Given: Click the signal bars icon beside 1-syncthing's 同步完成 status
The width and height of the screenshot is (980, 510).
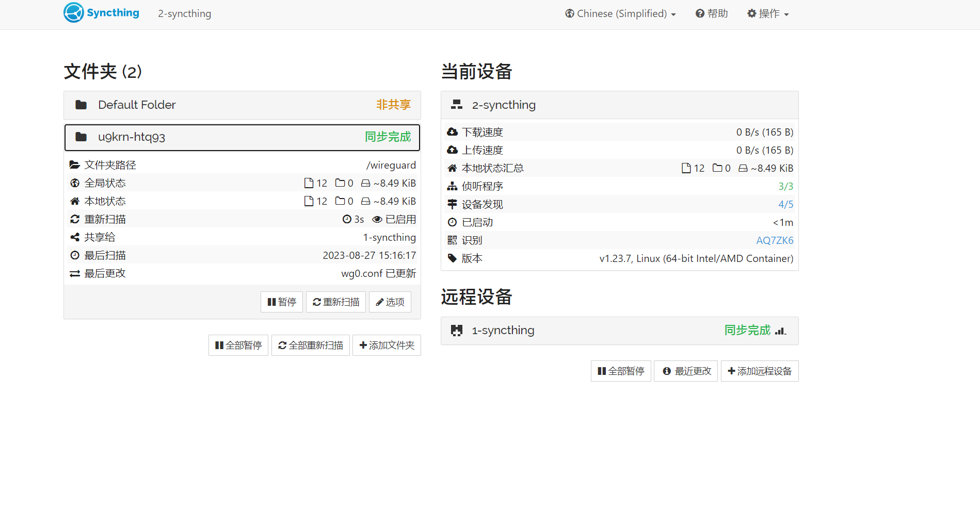Looking at the screenshot, I should [781, 331].
